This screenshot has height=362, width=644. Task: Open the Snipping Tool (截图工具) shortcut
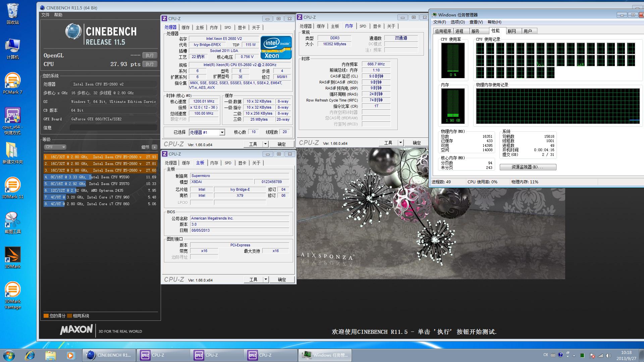click(x=13, y=223)
